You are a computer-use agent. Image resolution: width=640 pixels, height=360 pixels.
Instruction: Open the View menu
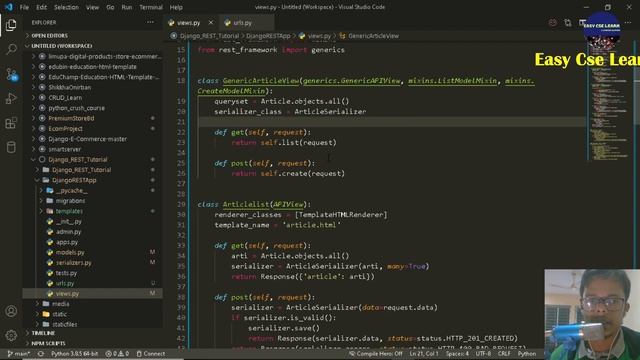click(92, 7)
